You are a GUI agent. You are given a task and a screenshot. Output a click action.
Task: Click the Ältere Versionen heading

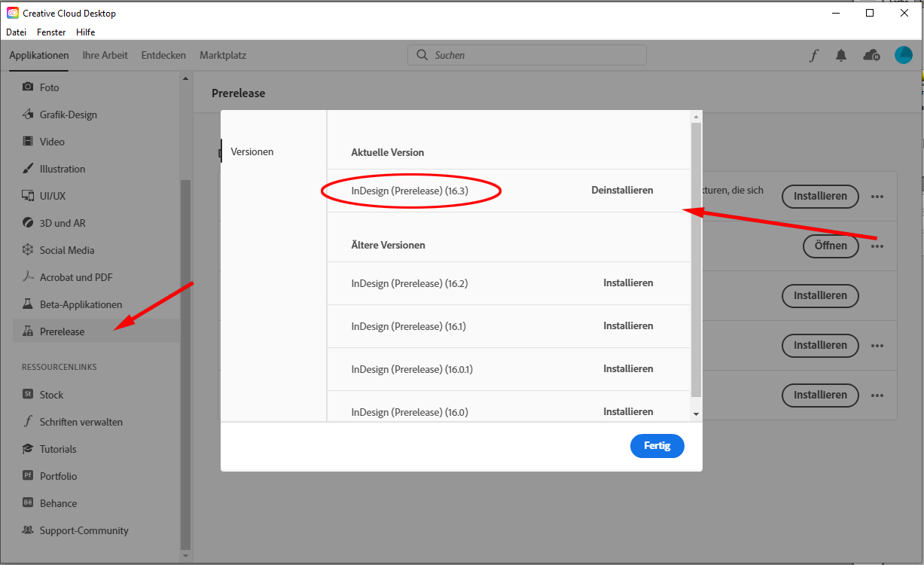(388, 245)
